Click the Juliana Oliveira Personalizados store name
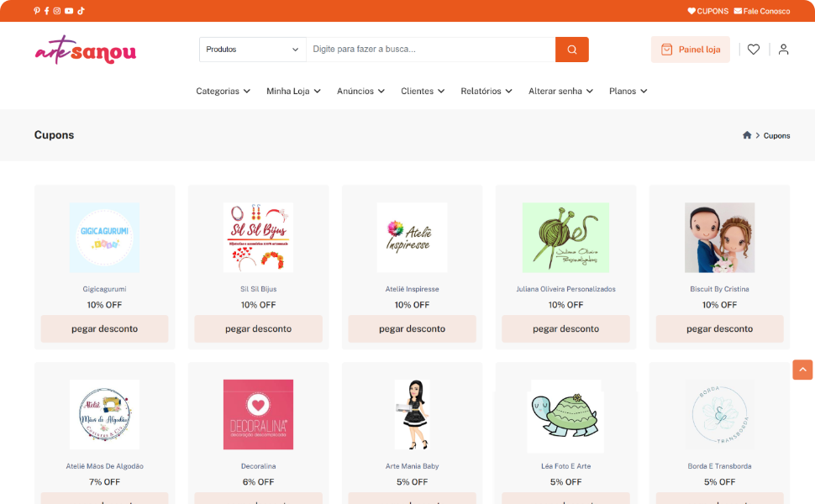This screenshot has height=504, width=815. point(565,289)
